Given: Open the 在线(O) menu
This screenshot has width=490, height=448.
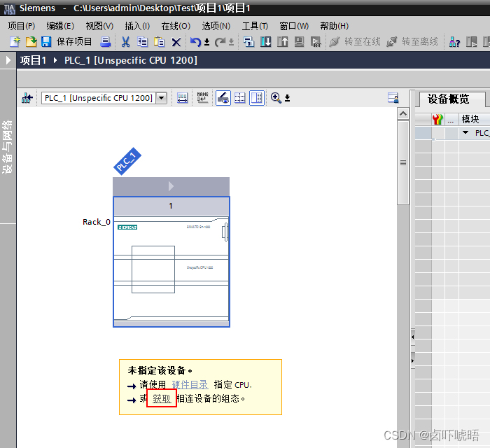Looking at the screenshot, I should (176, 26).
